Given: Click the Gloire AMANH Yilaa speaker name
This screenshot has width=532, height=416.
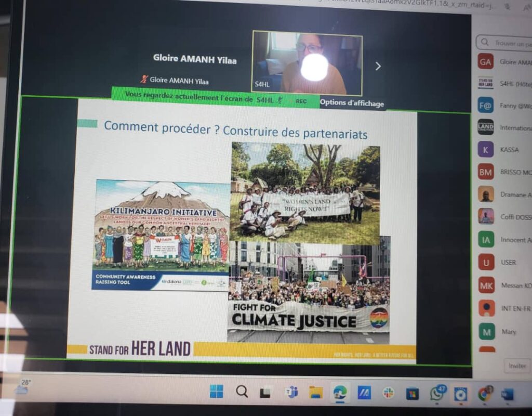Looking at the screenshot, I should [x=195, y=59].
